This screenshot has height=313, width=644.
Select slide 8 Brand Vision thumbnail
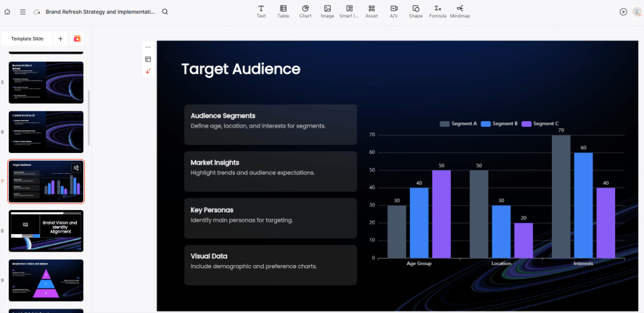(x=46, y=231)
